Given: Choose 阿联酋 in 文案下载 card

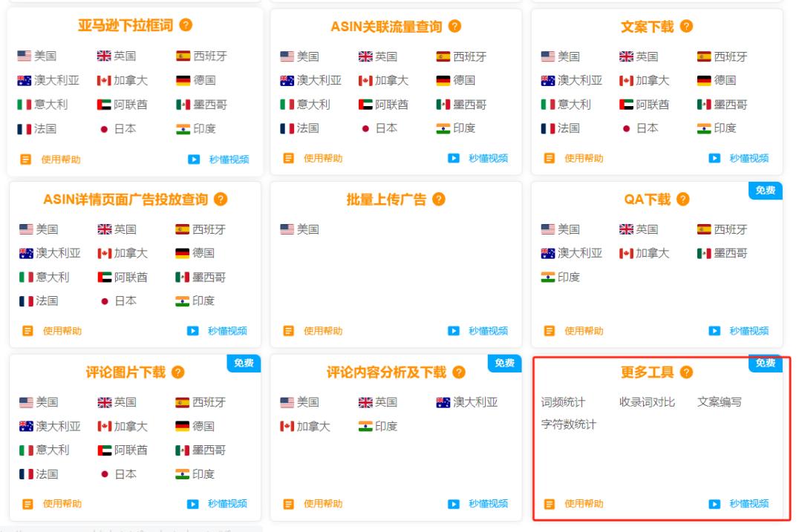Looking at the screenshot, I should [645, 105].
